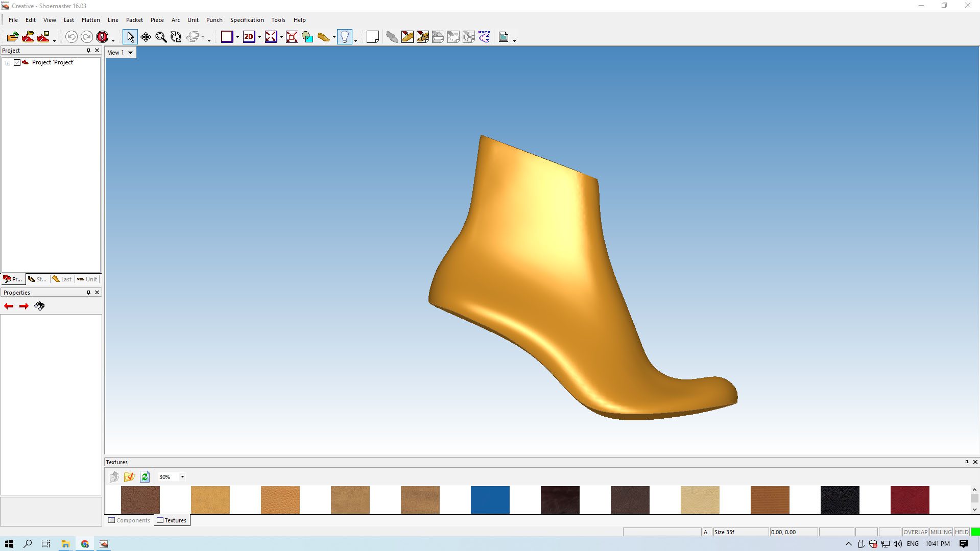This screenshot has height=551, width=980.
Task: Toggle the HELD status indicator
Action: (x=962, y=532)
